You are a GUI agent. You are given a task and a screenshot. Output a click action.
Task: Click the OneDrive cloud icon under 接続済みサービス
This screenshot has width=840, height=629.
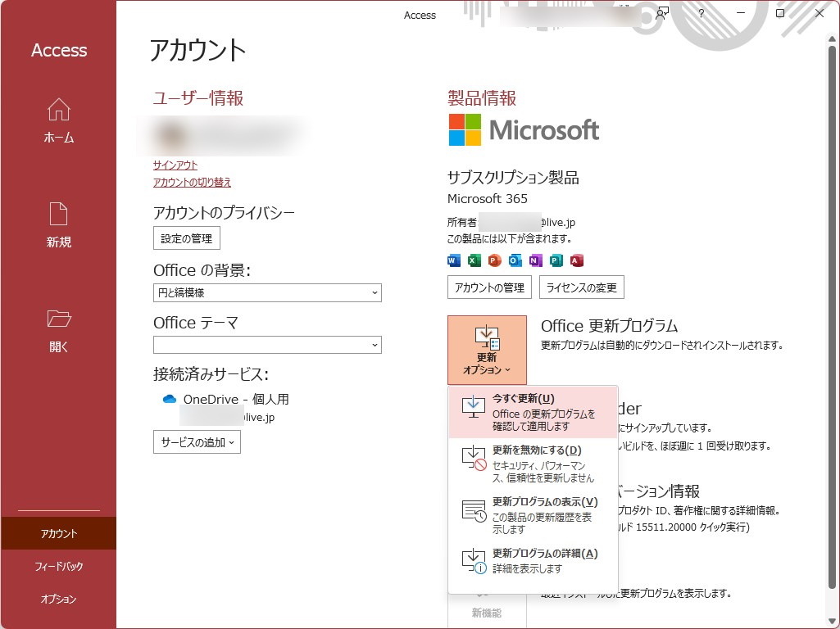click(x=170, y=399)
